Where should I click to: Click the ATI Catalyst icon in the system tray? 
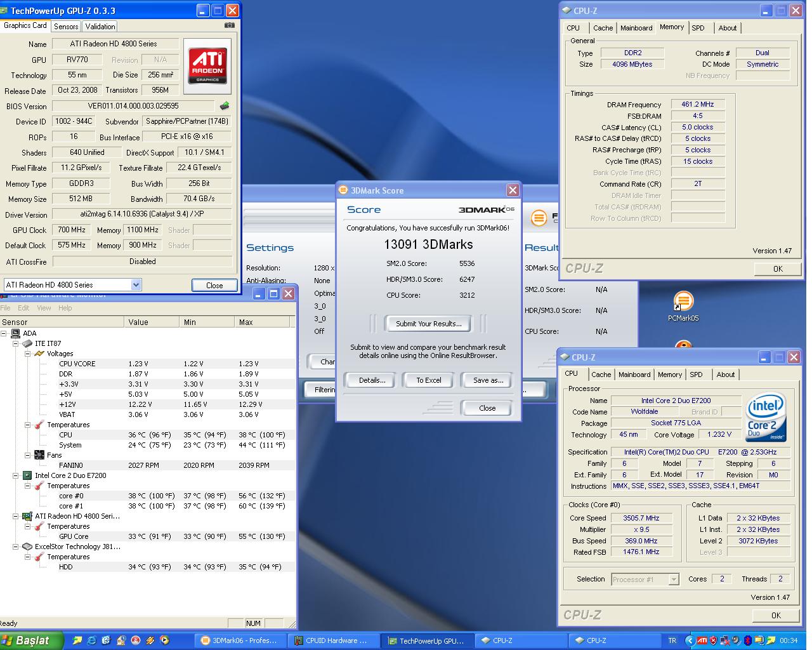click(702, 640)
